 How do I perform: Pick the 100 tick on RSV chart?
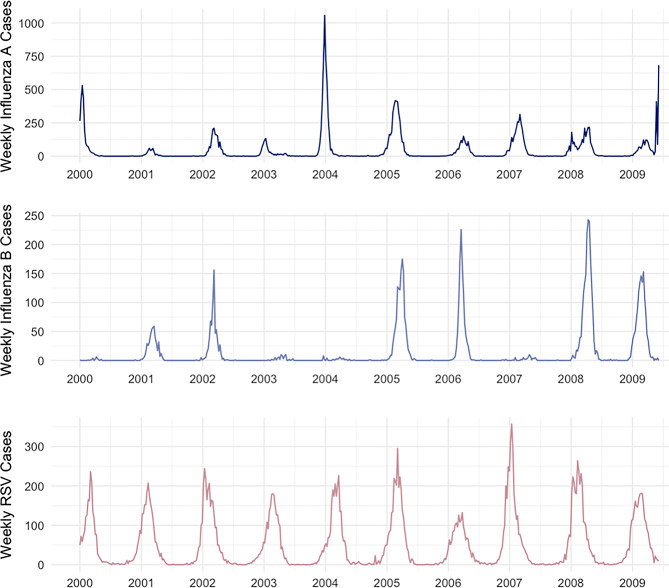(x=35, y=526)
